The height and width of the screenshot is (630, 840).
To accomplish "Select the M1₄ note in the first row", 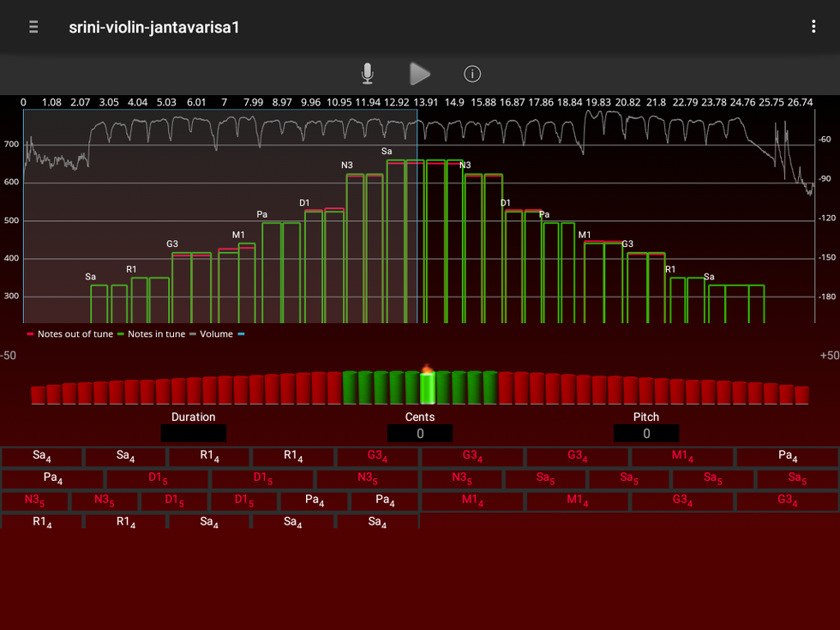I will [682, 457].
